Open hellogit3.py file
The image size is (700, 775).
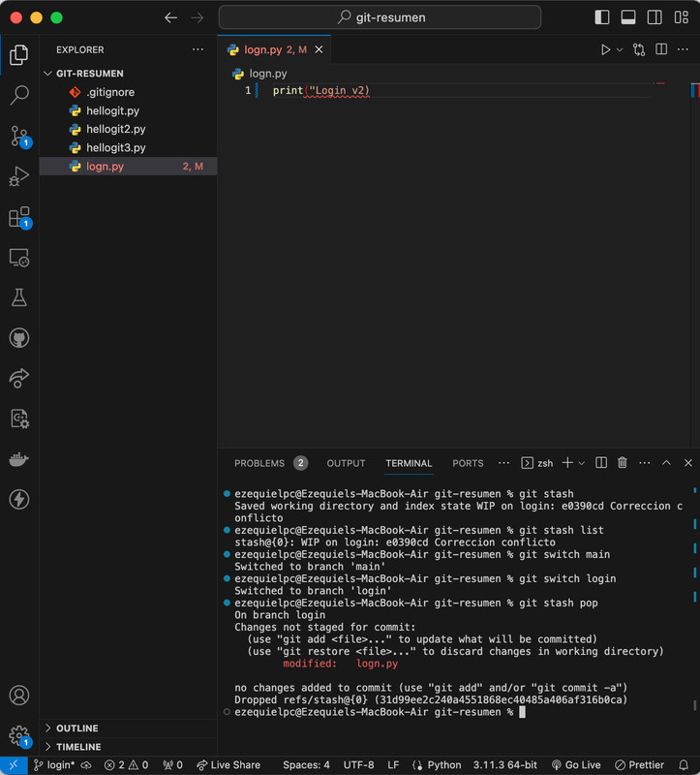point(128,148)
